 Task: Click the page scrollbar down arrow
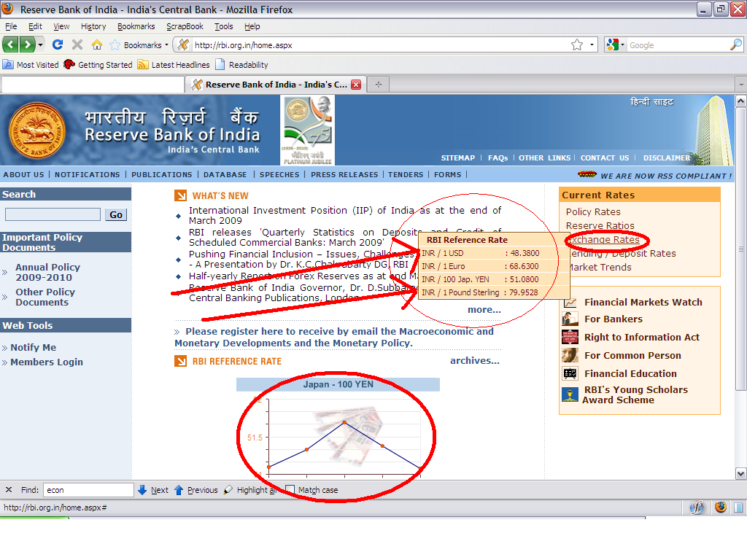[x=740, y=473]
